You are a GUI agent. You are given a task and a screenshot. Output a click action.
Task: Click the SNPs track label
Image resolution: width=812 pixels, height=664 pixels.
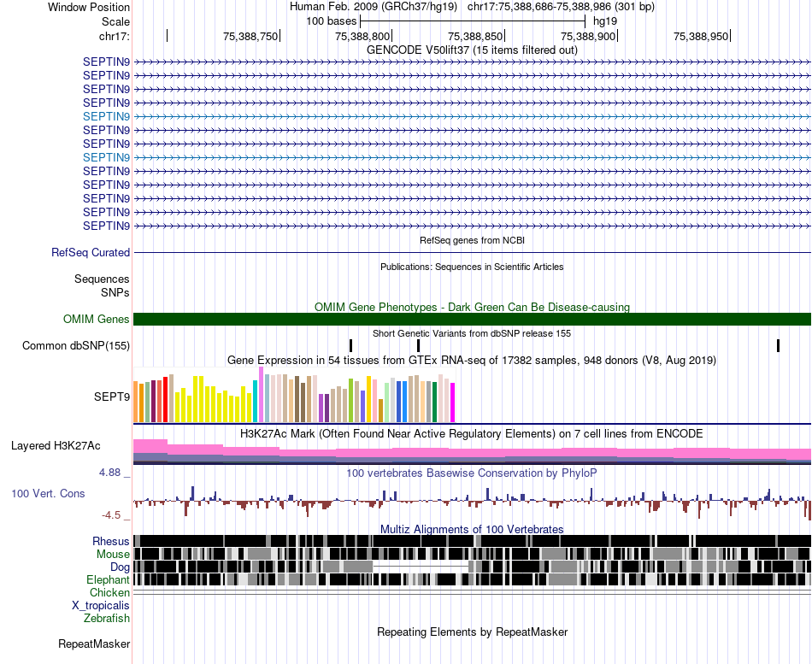click(115, 292)
